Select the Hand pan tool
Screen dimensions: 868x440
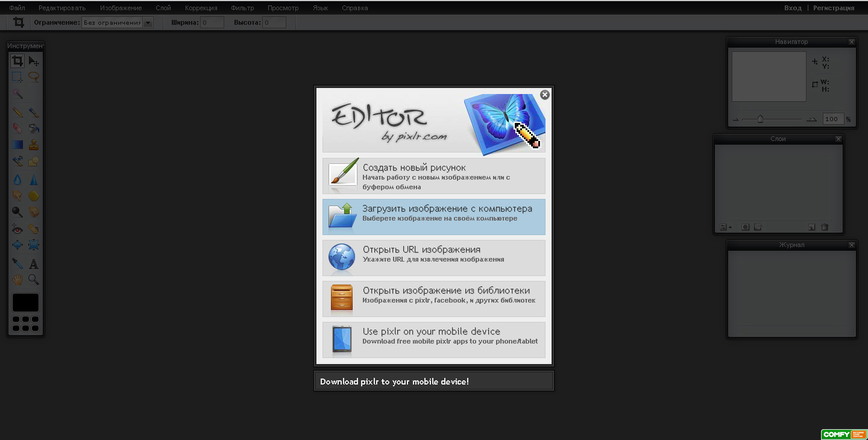(17, 280)
